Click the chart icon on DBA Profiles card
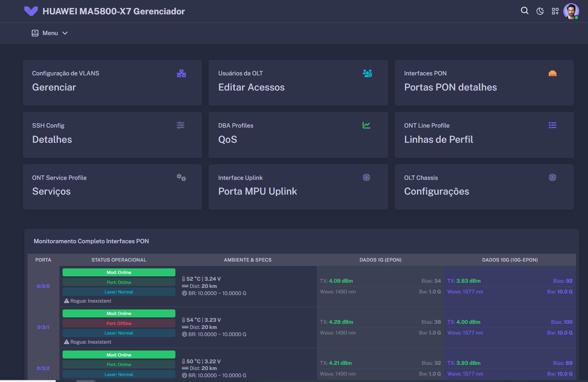588x382 pixels. click(366, 125)
